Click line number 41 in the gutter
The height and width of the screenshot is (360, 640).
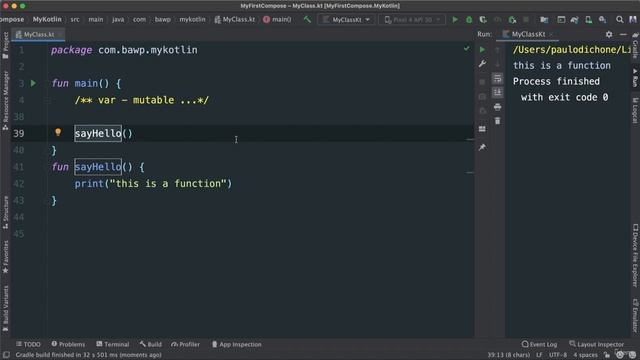click(x=18, y=167)
